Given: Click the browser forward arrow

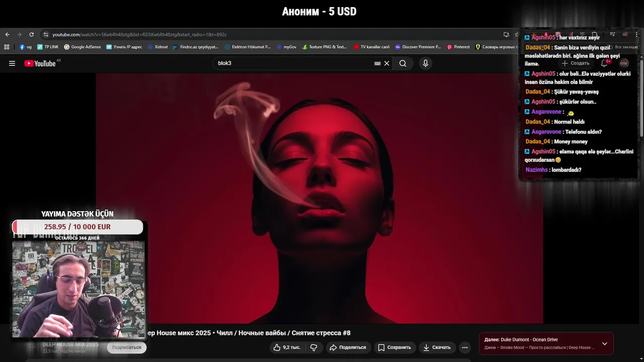Looking at the screenshot, I should pyautogui.click(x=19, y=35).
